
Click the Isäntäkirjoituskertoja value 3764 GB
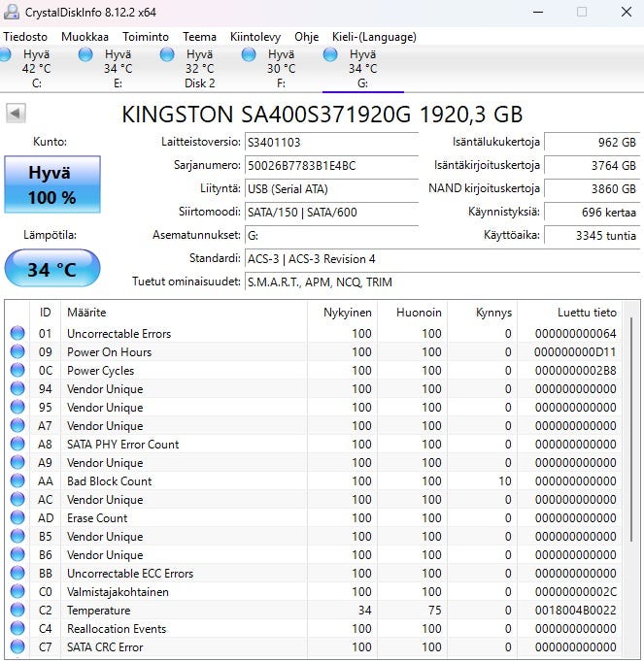pos(592,165)
